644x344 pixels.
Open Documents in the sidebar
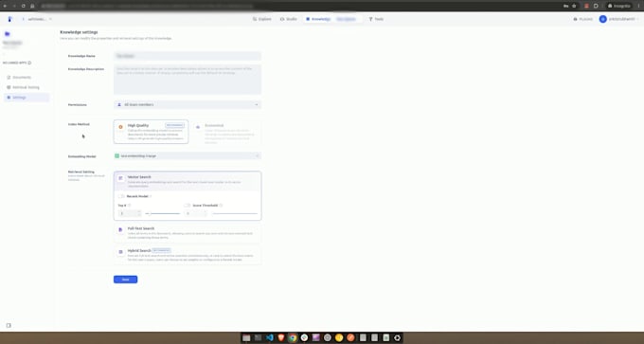click(27, 78)
